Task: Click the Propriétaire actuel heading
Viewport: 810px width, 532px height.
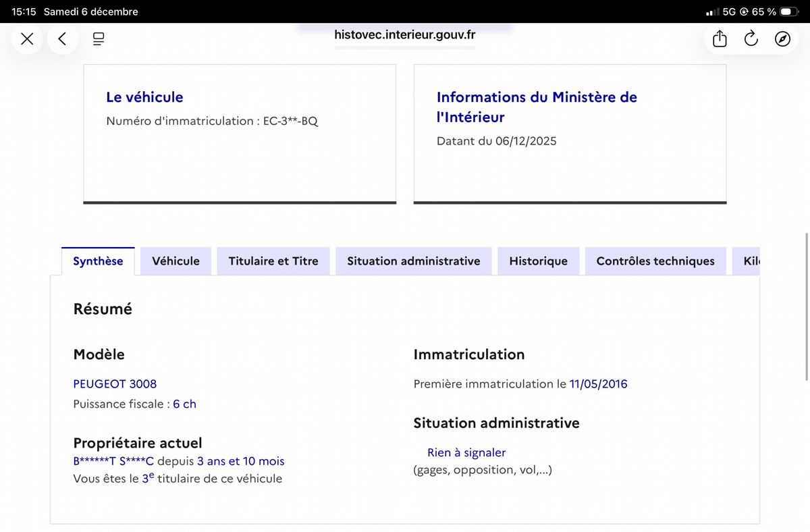Action: coord(138,443)
